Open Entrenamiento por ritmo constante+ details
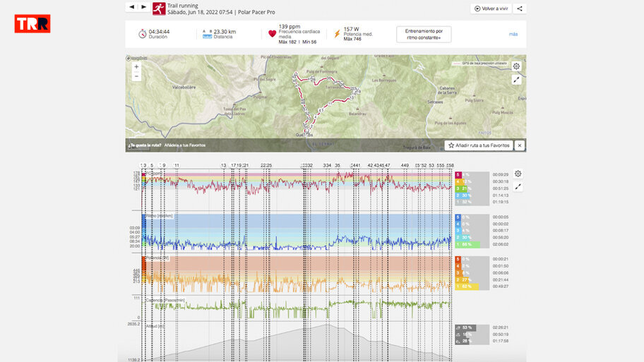This screenshot has height=362, width=644. coord(424,34)
